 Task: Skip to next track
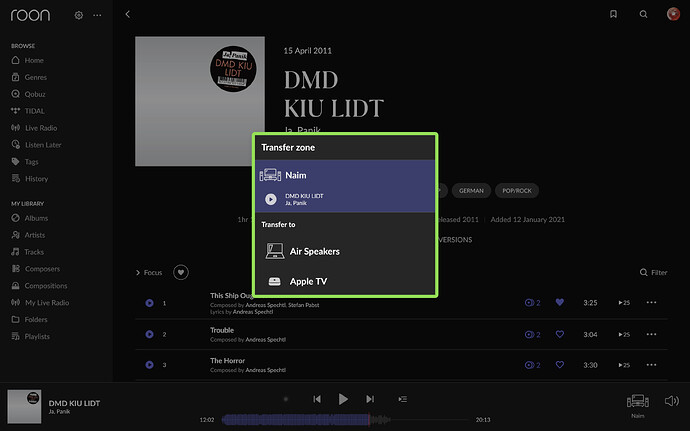coord(370,399)
